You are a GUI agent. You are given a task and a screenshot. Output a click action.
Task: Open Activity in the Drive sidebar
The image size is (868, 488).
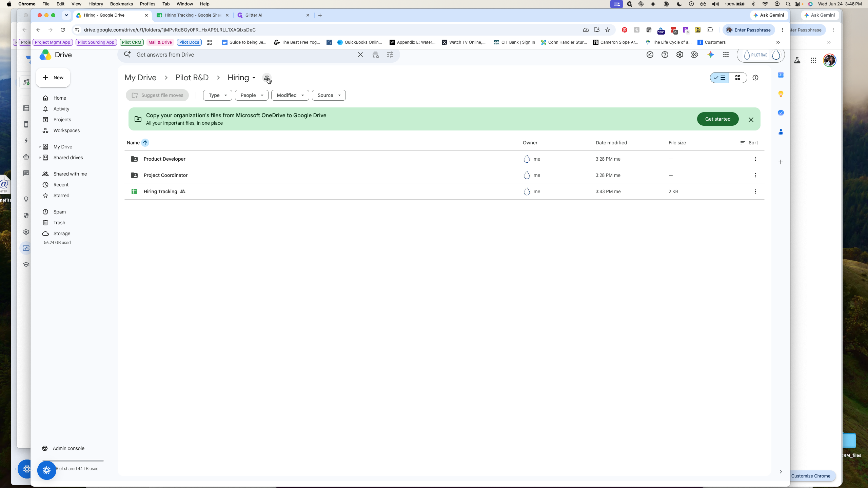(x=61, y=109)
